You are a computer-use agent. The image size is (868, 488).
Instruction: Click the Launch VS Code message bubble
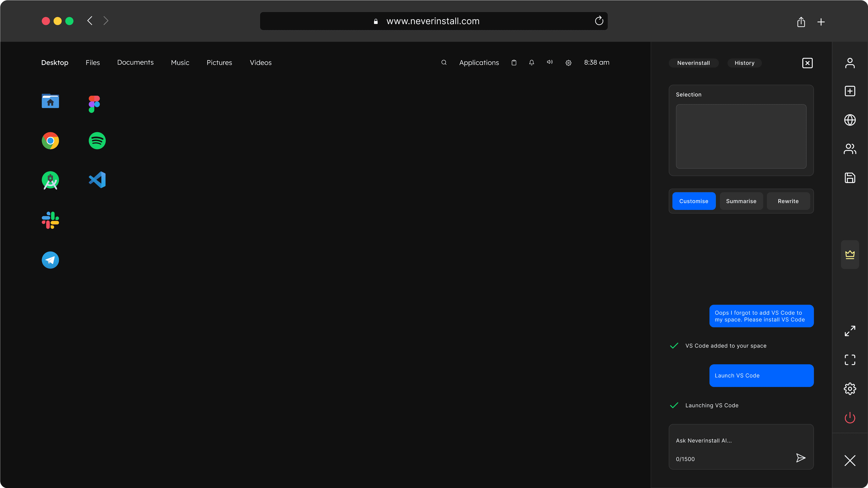point(762,376)
